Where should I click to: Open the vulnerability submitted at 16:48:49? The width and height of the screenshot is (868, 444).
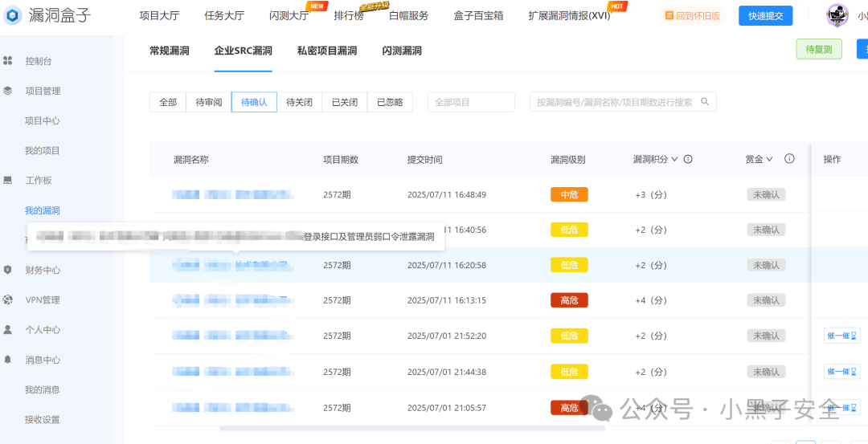coord(232,194)
